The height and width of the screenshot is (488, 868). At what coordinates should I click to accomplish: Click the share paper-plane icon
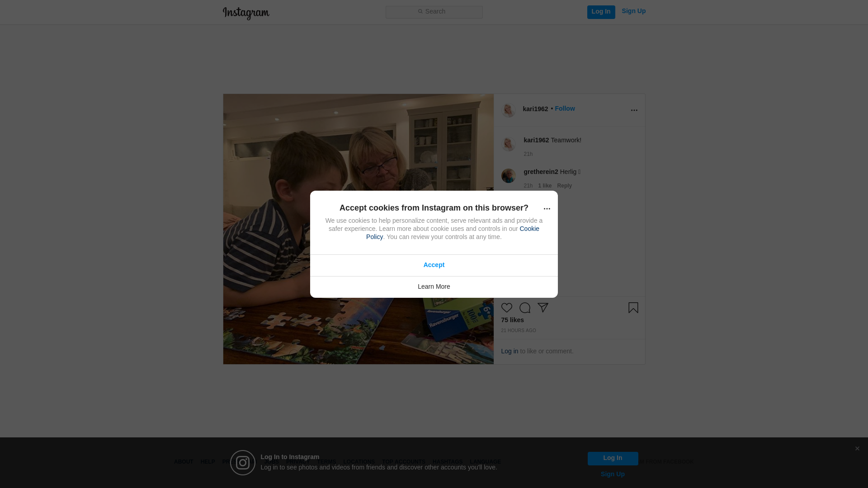[x=542, y=308]
